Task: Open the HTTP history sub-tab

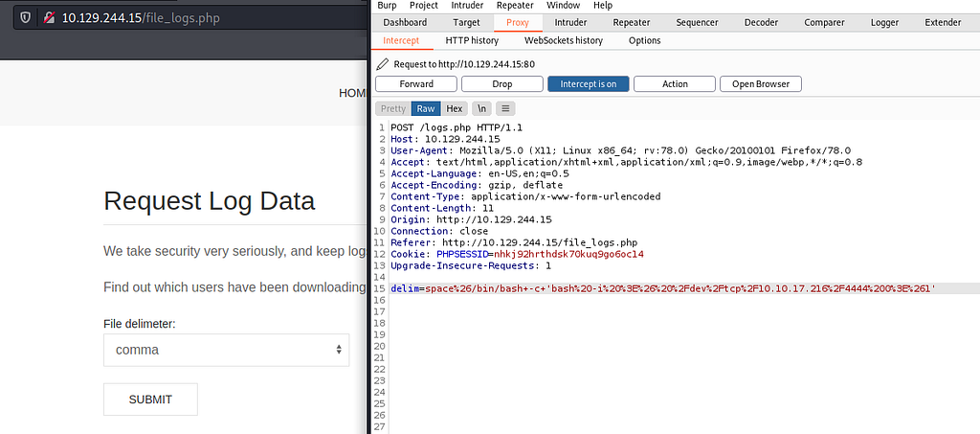Action: pos(472,40)
